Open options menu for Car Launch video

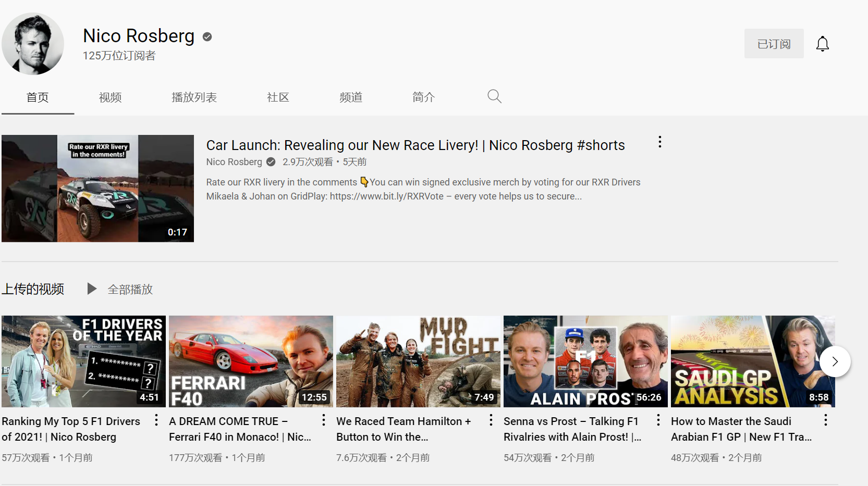coord(659,142)
